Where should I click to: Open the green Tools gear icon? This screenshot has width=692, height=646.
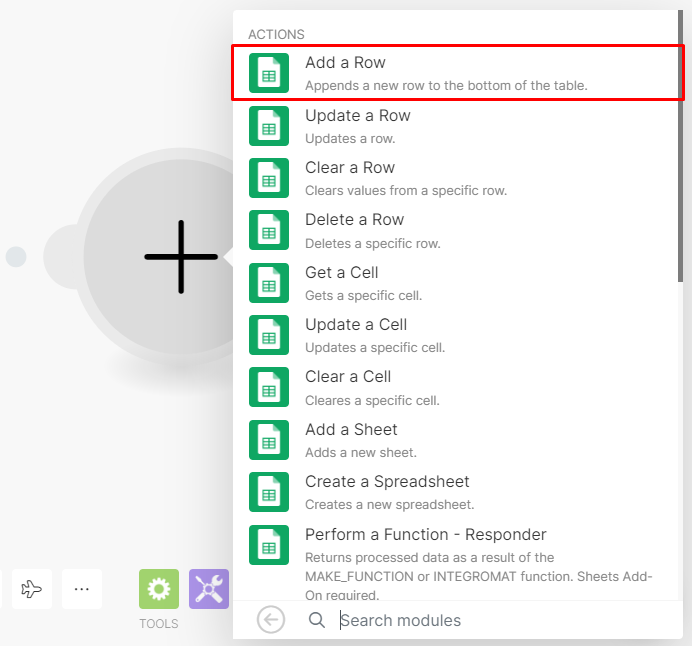pos(159,589)
